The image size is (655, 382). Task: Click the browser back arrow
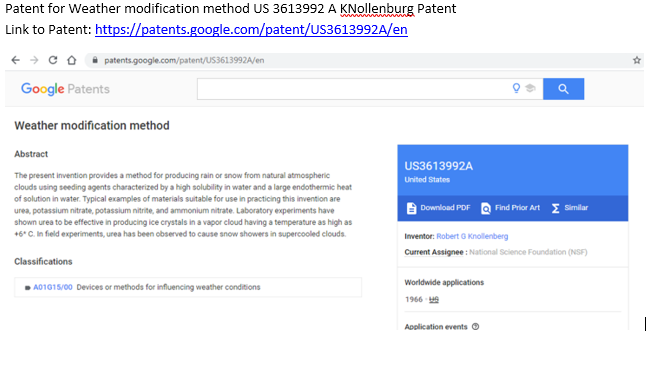coord(15,60)
